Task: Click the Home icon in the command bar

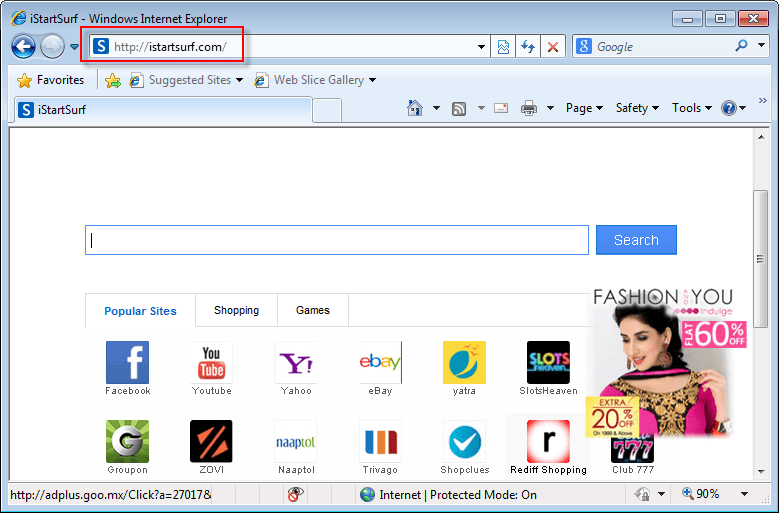Action: (x=415, y=108)
